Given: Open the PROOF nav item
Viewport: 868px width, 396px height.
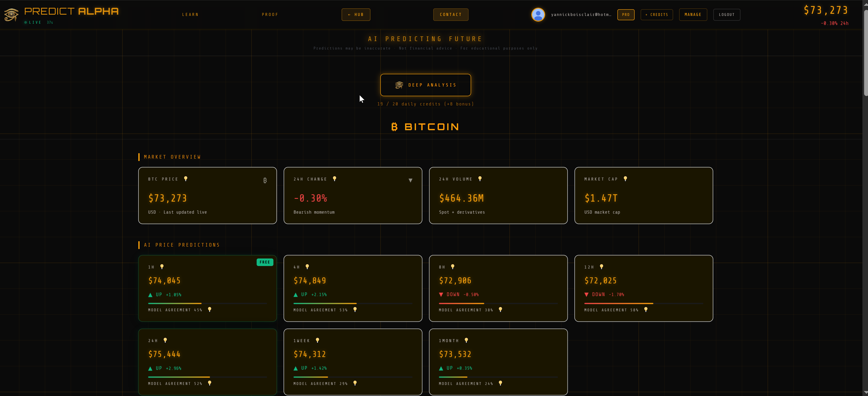Looking at the screenshot, I should coord(270,14).
